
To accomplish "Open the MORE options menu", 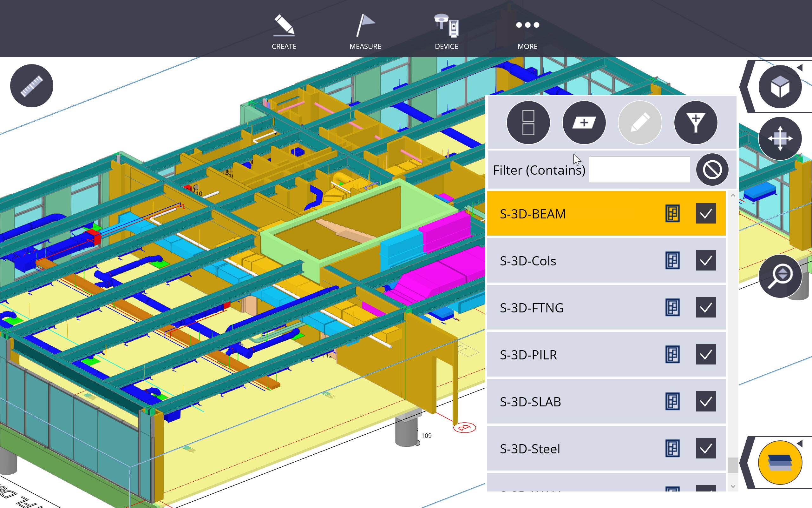I will 527,32.
